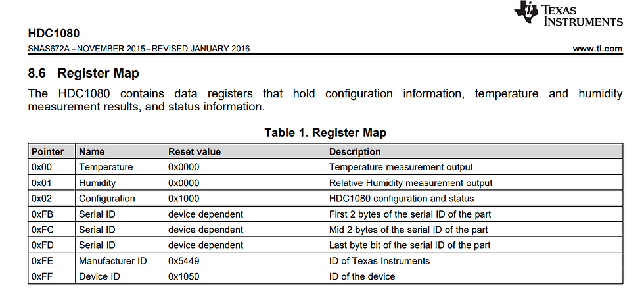Click the Description column header

(355, 152)
